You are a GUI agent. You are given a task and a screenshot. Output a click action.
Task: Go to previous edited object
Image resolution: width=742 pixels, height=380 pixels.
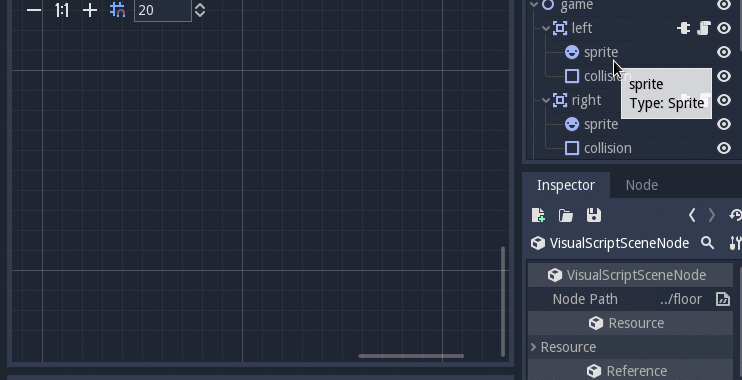pyautogui.click(x=692, y=216)
